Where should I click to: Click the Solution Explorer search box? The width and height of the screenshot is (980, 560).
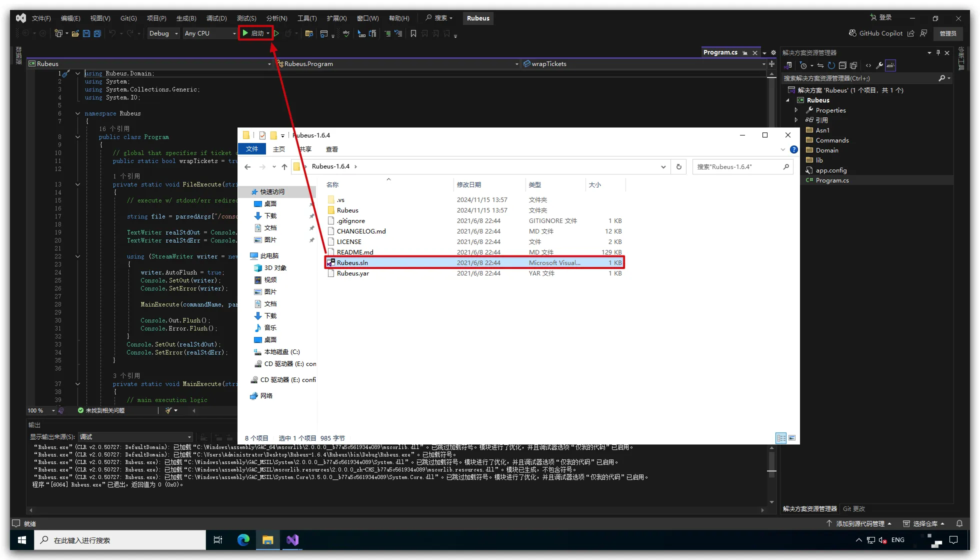[x=866, y=78]
